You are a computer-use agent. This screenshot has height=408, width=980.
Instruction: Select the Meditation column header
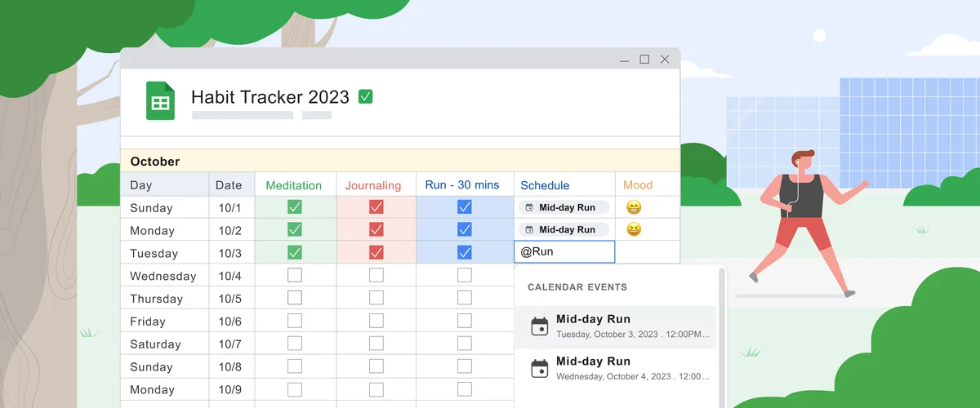click(296, 184)
